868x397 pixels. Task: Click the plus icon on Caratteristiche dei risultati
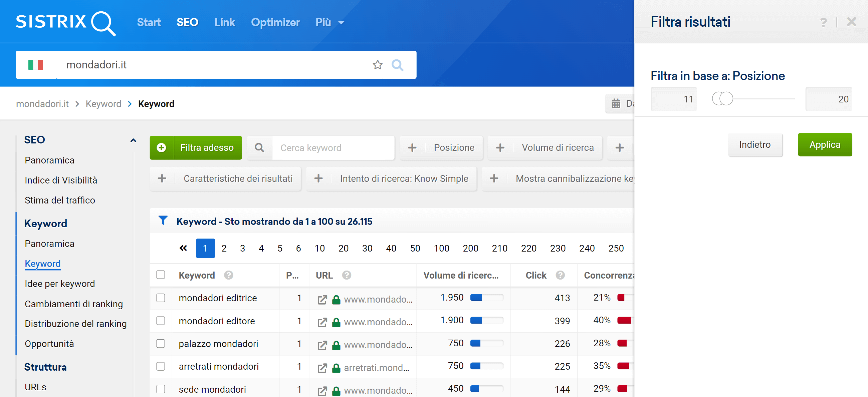coord(162,178)
